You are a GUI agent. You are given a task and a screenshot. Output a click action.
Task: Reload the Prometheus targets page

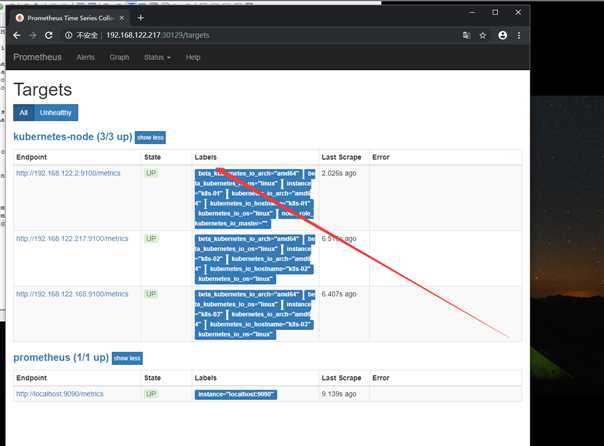point(49,35)
